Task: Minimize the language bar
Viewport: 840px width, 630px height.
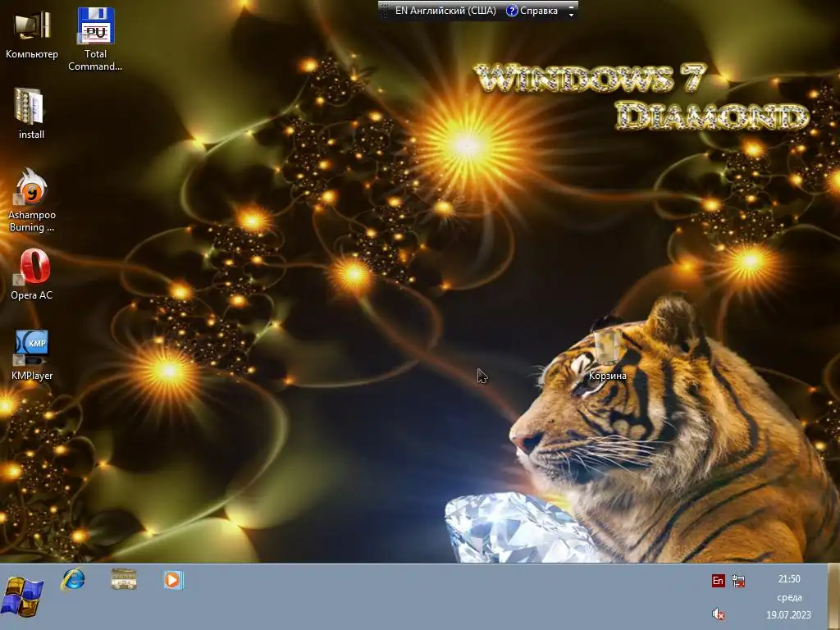Action: click(571, 7)
